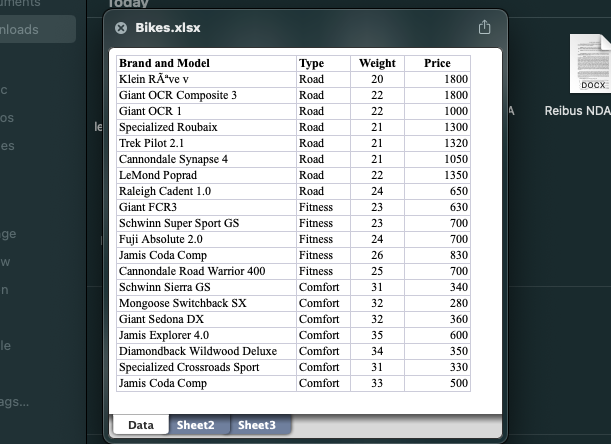Screen dimensions: 611x444
Task: Select the Giant FCR3 cell
Action: (207, 207)
